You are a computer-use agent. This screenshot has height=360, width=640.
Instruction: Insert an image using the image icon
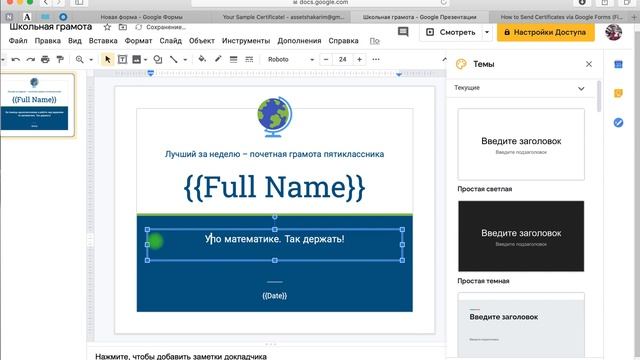click(x=137, y=60)
